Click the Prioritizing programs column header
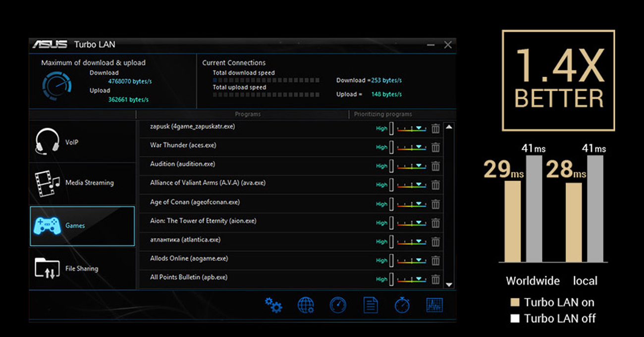644x337 pixels. [383, 114]
